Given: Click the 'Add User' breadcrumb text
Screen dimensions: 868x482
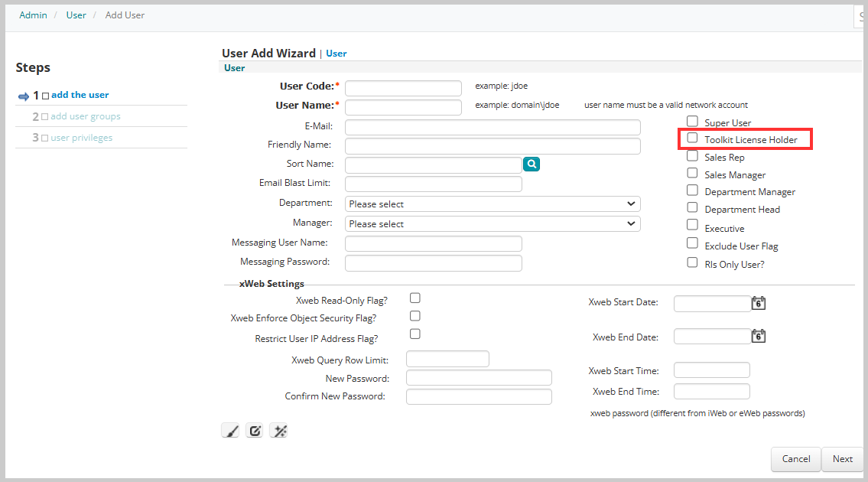Looking at the screenshot, I should 125,15.
